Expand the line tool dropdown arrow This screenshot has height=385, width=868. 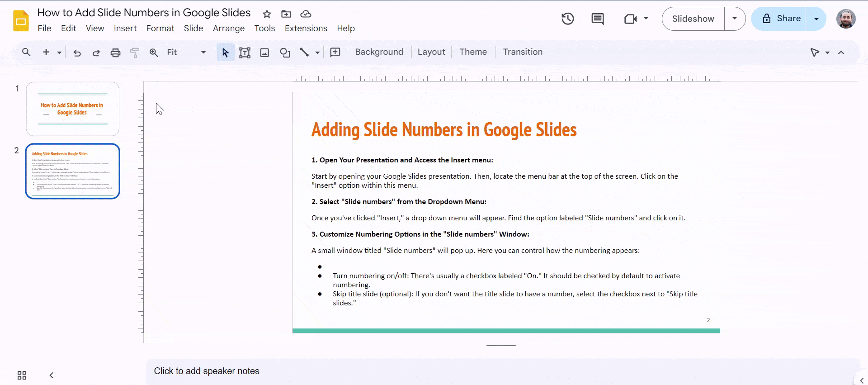coord(317,52)
